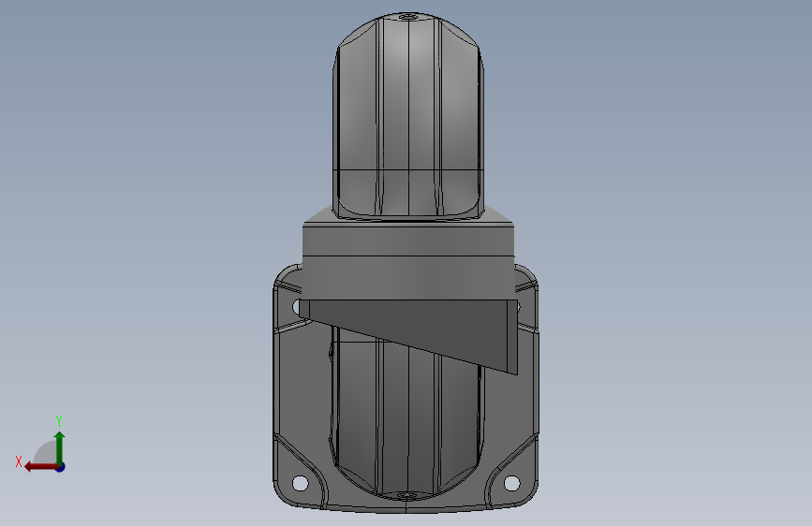Viewport: 812px width, 526px height.
Task: Select the upper domed cylinder of model
Action: [x=408, y=115]
